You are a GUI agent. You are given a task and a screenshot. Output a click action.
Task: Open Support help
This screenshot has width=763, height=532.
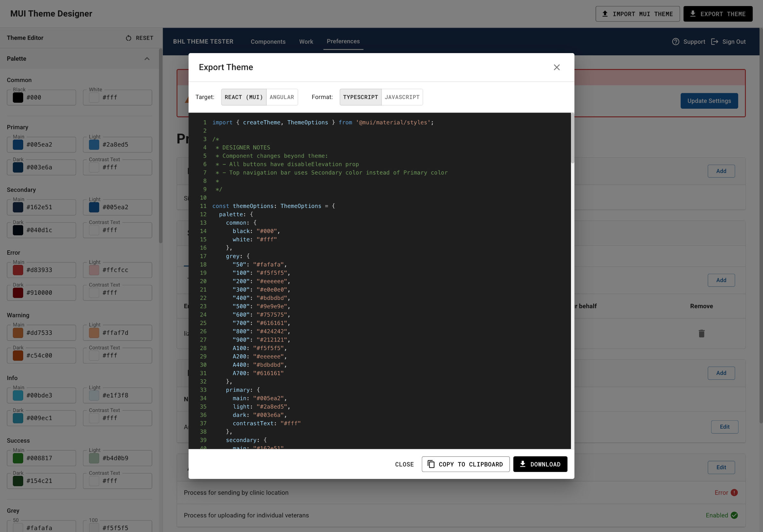point(689,41)
